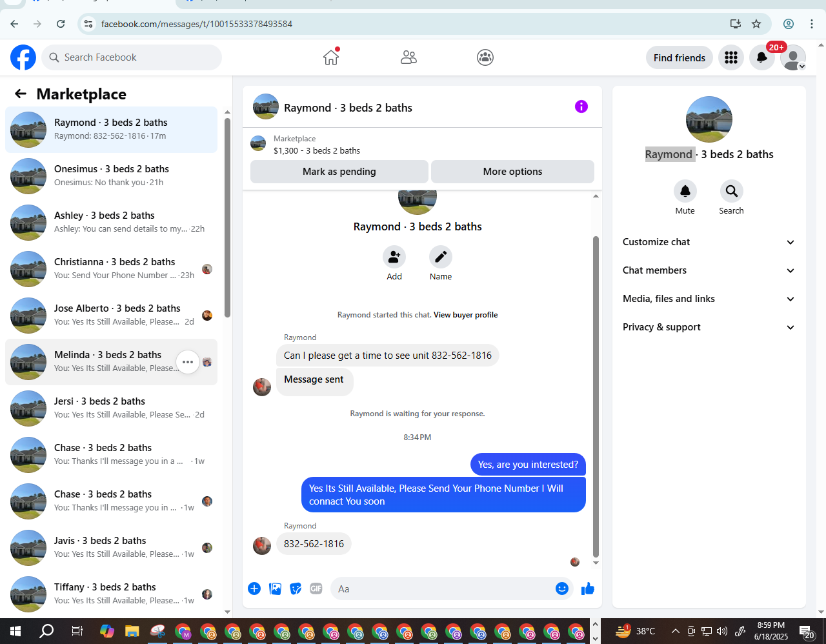Open the Ashley conversation
826x644 pixels.
111,223
